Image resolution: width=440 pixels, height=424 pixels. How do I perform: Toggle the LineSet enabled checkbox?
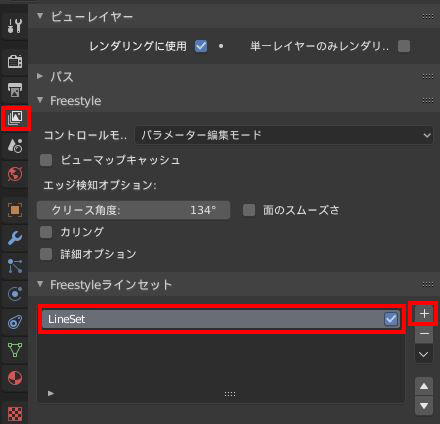pos(391,319)
